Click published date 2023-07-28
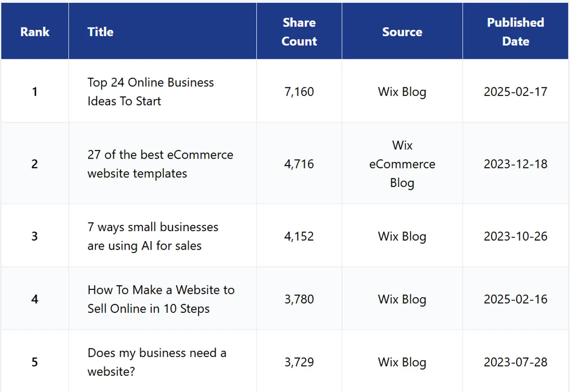The width and height of the screenshot is (570, 392). [x=515, y=363]
